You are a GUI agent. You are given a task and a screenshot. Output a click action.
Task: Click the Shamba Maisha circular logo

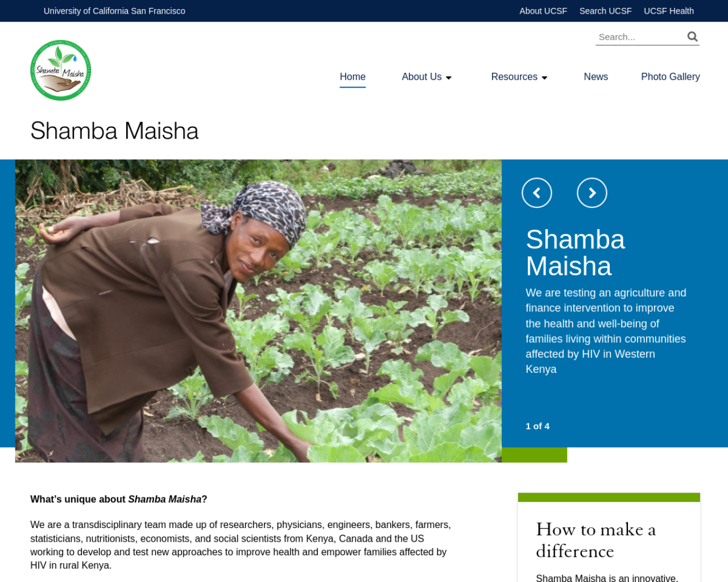60,70
